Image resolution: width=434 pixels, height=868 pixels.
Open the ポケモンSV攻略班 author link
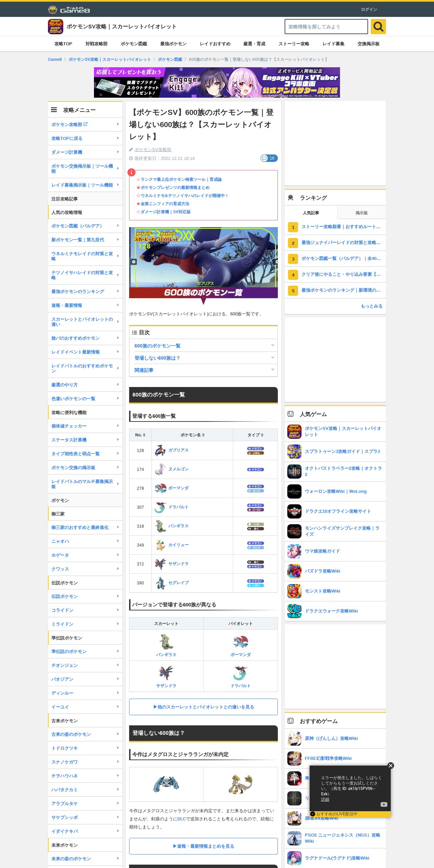coord(153,149)
